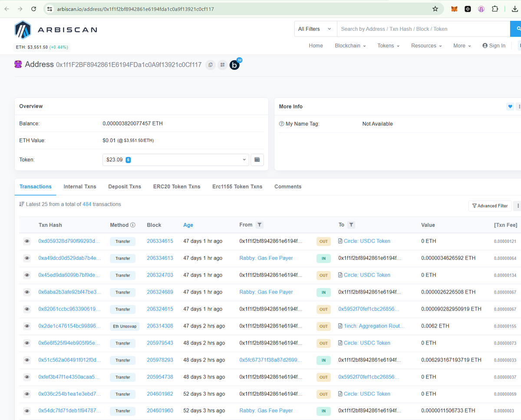Open the site information icon in address bar
The image size is (521, 420).
[49, 9]
